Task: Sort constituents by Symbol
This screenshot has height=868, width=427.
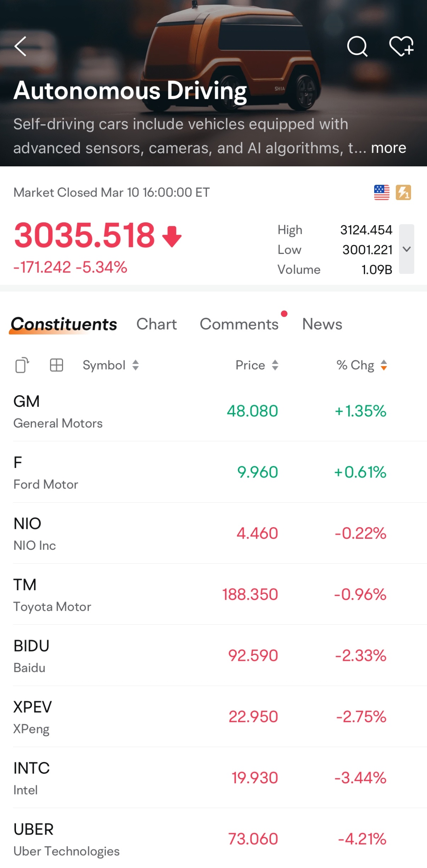Action: pyautogui.click(x=111, y=365)
